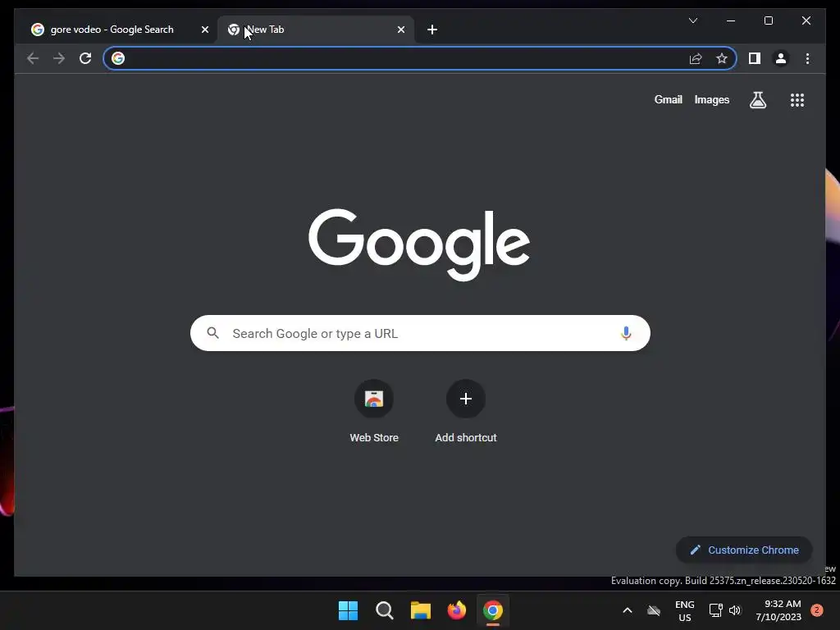Click the Google icon in address bar

(x=118, y=58)
